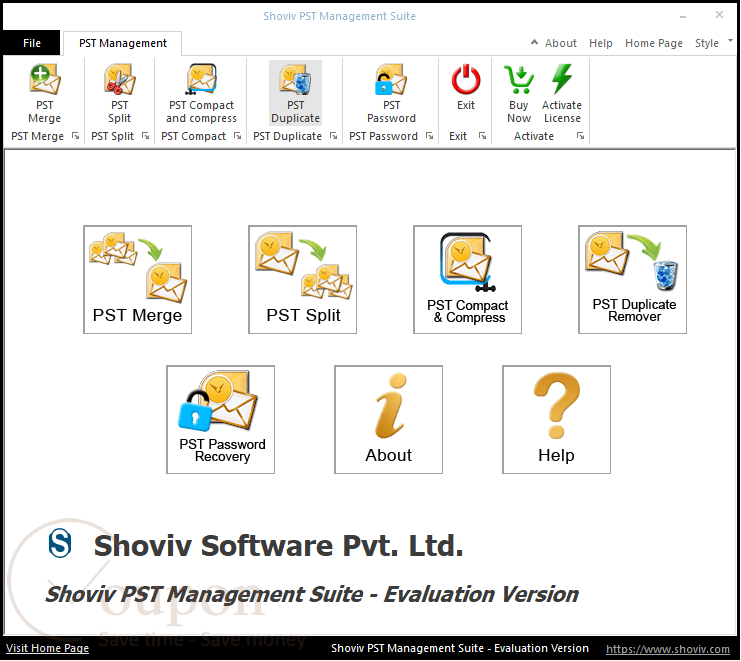Open the Help question mark tile

[x=556, y=420]
